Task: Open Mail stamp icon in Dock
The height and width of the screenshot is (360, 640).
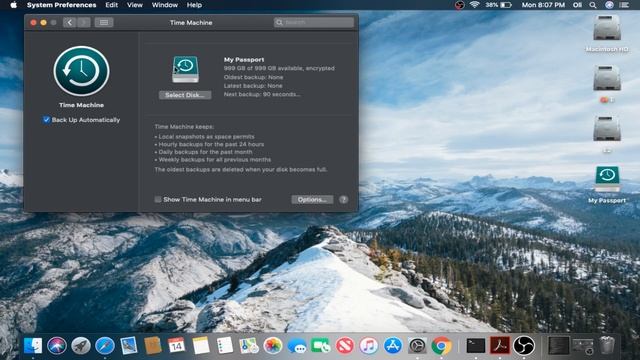Action: click(x=129, y=346)
